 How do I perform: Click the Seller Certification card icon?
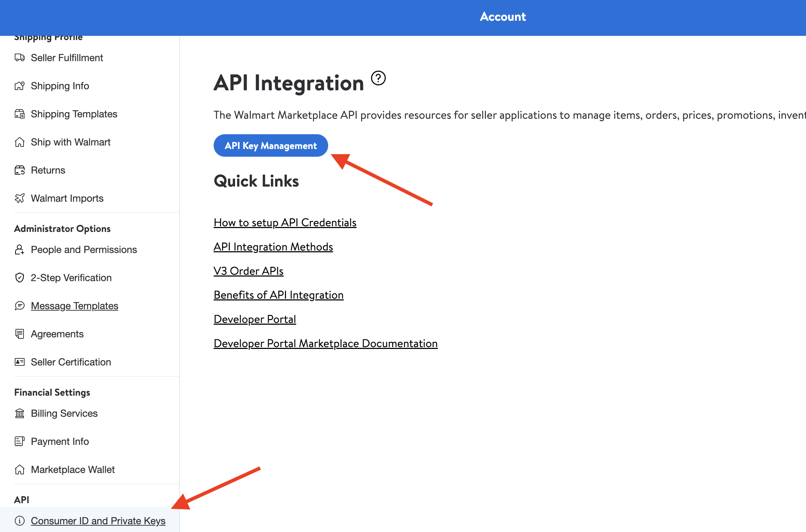click(20, 362)
